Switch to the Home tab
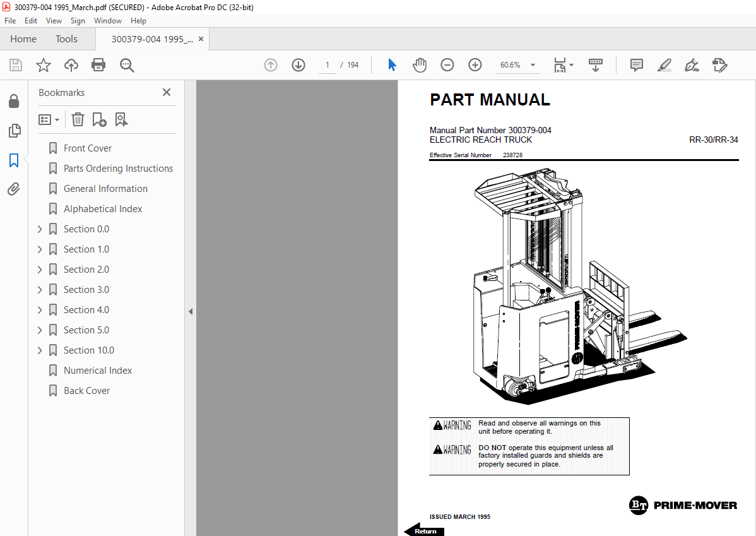The width and height of the screenshot is (756, 536). pos(23,39)
